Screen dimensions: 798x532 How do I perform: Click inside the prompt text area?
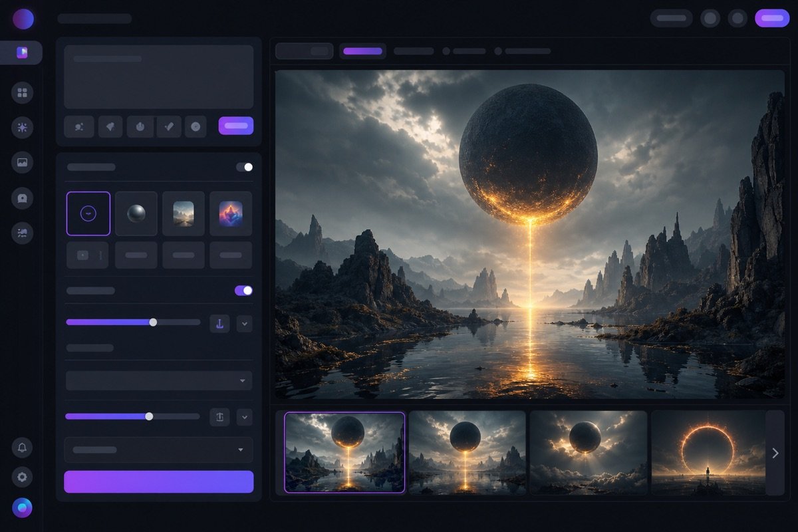coord(158,77)
